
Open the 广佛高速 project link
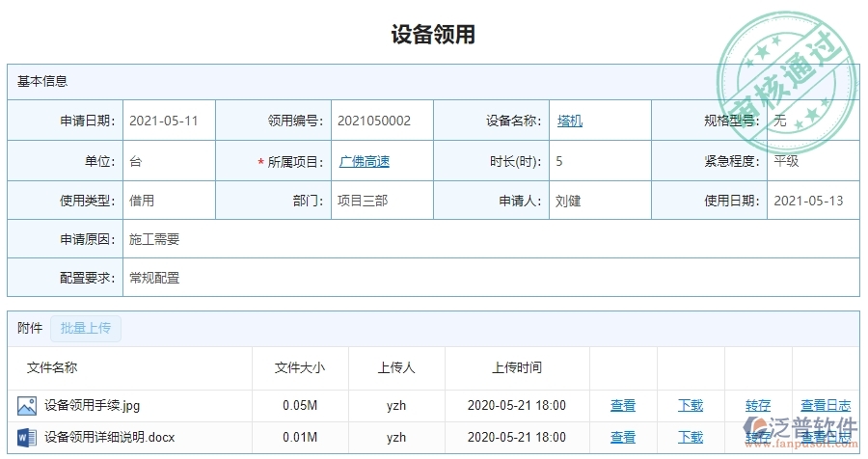[x=365, y=162]
